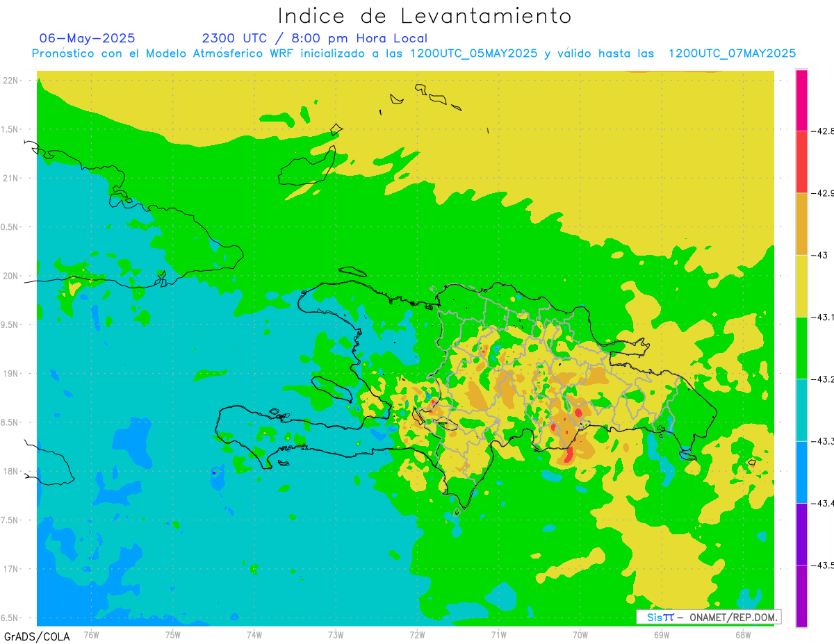Click the '71W' longitude label
This screenshot has width=834, height=644.
(498, 635)
